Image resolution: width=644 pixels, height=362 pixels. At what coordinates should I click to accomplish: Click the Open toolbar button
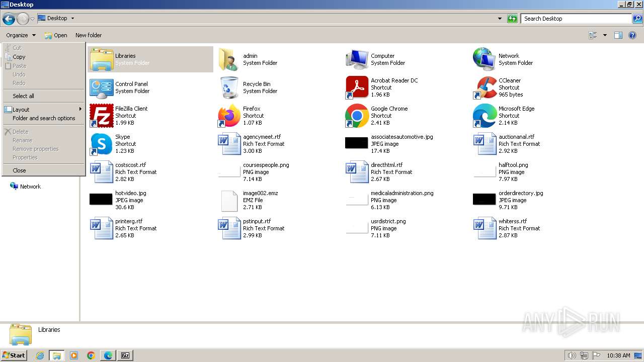56,35
